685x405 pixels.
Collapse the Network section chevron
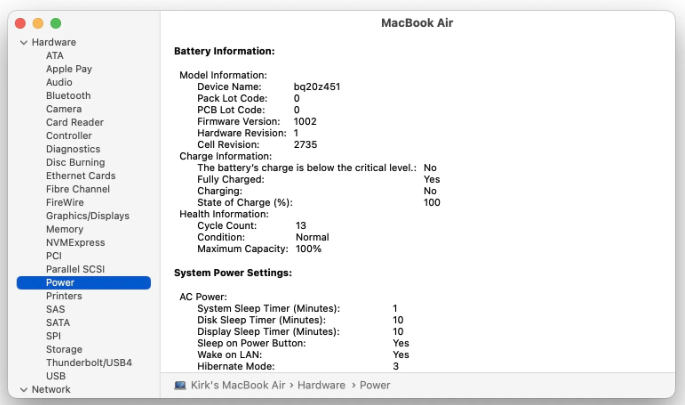[24, 389]
